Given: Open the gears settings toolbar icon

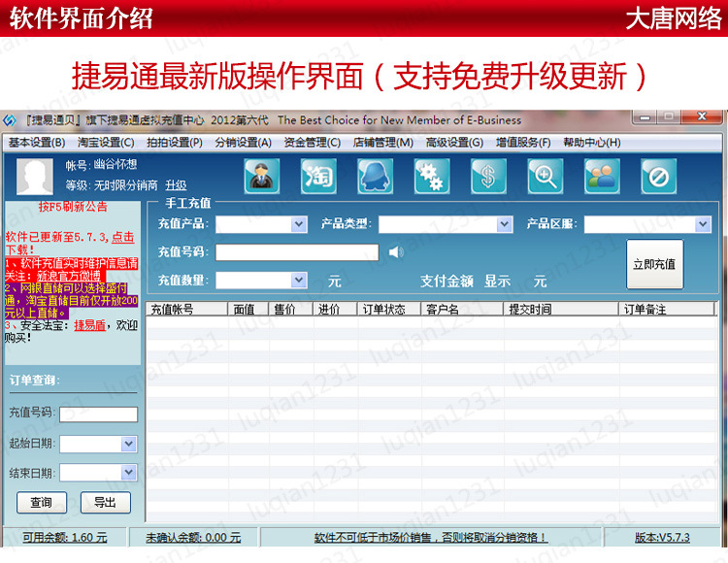Looking at the screenshot, I should pyautogui.click(x=432, y=176).
